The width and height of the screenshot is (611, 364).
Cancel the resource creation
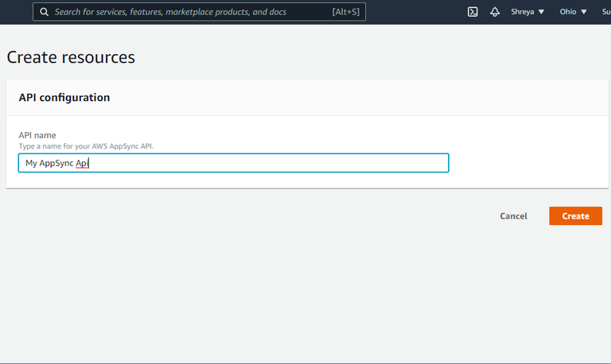point(513,216)
